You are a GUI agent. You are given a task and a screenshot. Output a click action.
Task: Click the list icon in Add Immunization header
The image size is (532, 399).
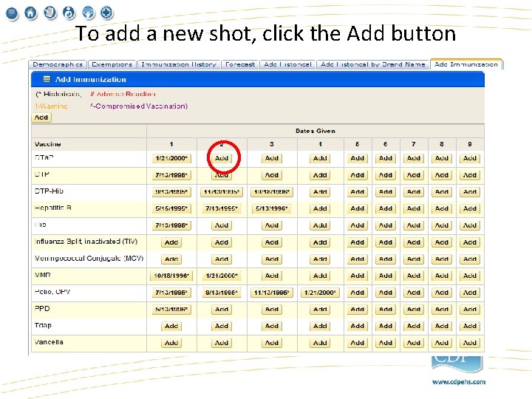pyautogui.click(x=47, y=79)
